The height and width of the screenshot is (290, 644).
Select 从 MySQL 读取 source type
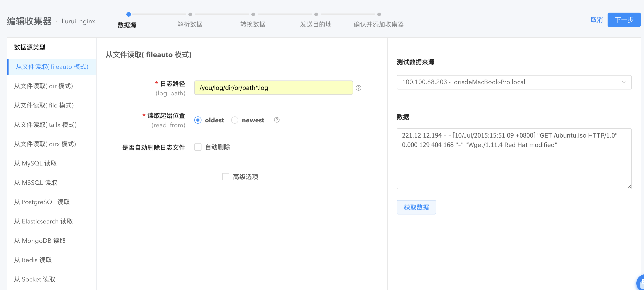click(x=51, y=163)
